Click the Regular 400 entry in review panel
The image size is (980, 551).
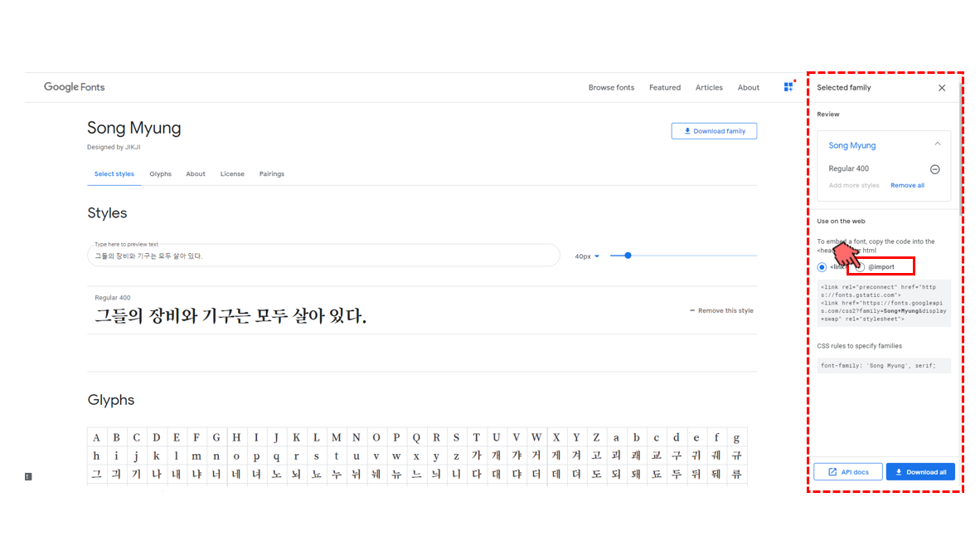(848, 168)
